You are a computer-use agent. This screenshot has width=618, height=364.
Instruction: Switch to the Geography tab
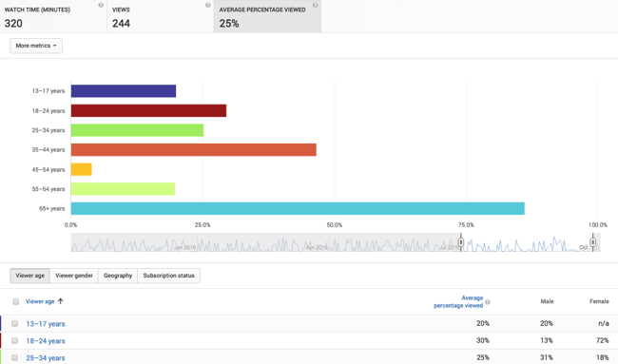118,276
